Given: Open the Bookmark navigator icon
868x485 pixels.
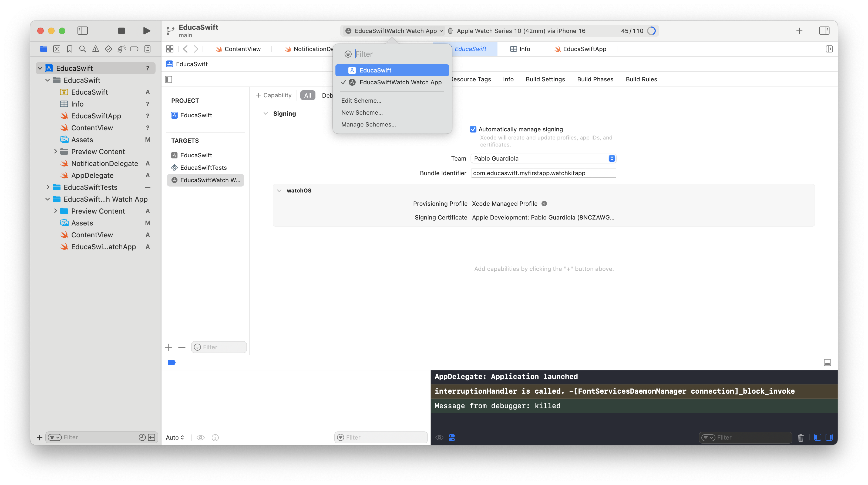Looking at the screenshot, I should [x=69, y=49].
